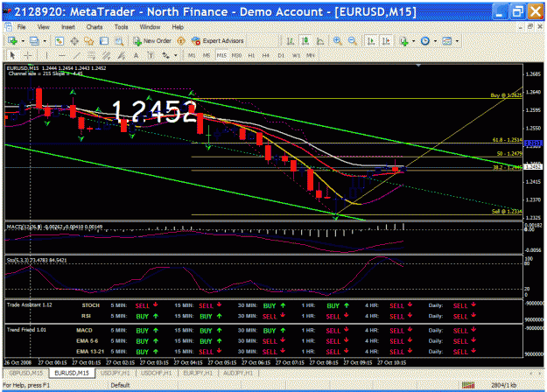Click the chart shift triangle marker atop chart

point(418,66)
